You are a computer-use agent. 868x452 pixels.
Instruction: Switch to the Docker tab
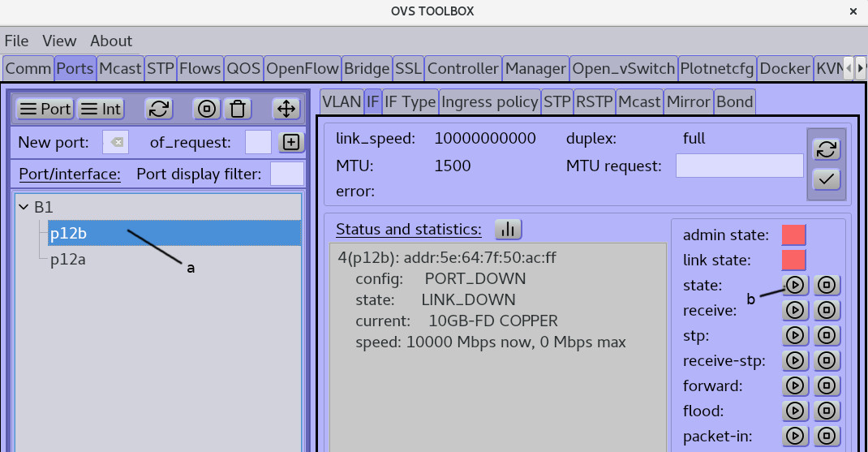[785, 69]
